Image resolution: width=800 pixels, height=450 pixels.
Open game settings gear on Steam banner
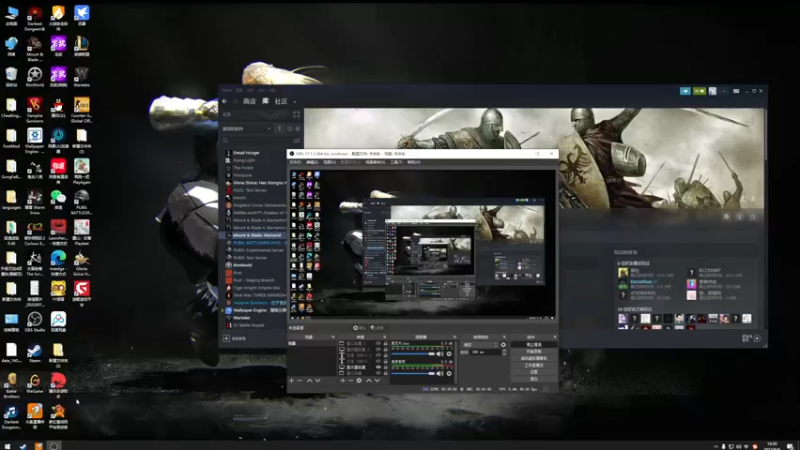(x=727, y=216)
